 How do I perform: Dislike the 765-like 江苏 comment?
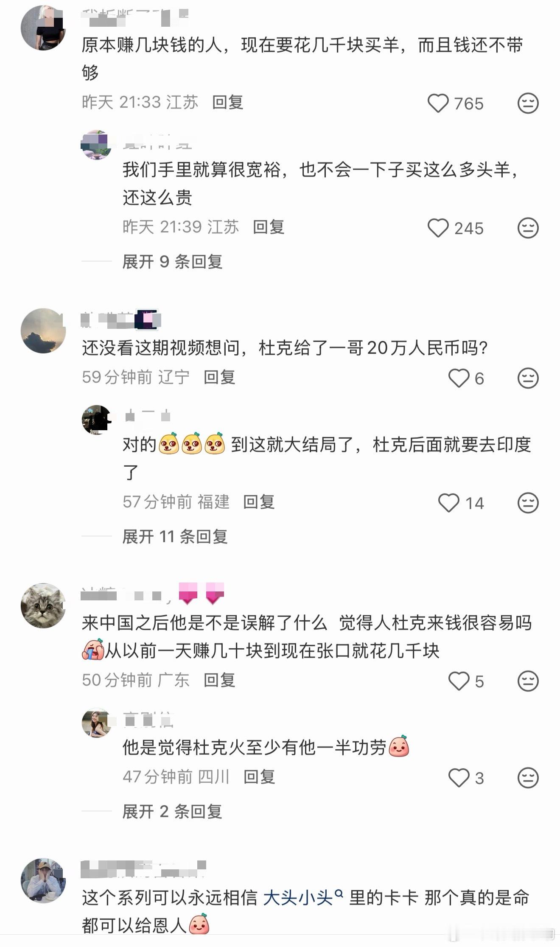pos(528,103)
